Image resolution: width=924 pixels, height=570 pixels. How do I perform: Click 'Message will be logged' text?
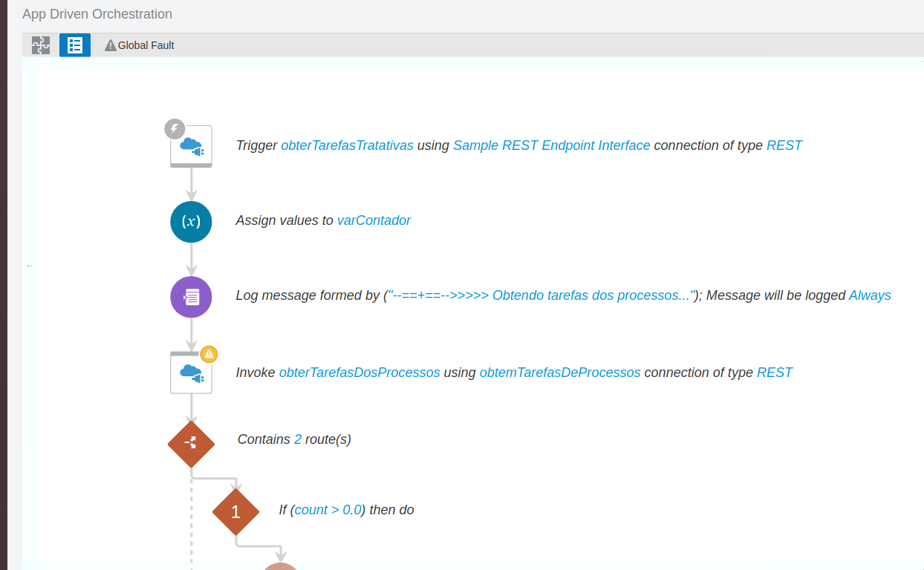click(775, 295)
